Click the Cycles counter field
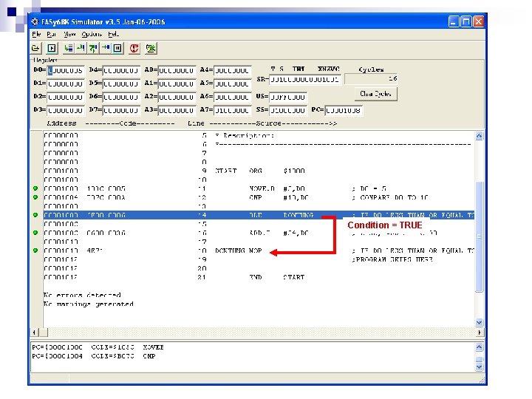The image size is (532, 399). pos(371,79)
